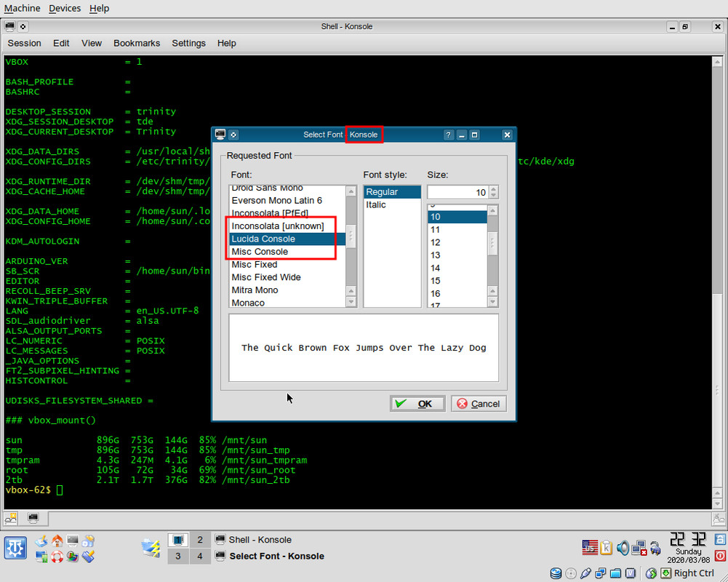Viewport: 728px width, 582px height.
Task: Click the VirtualBox optical disc status icon
Action: pos(571,573)
